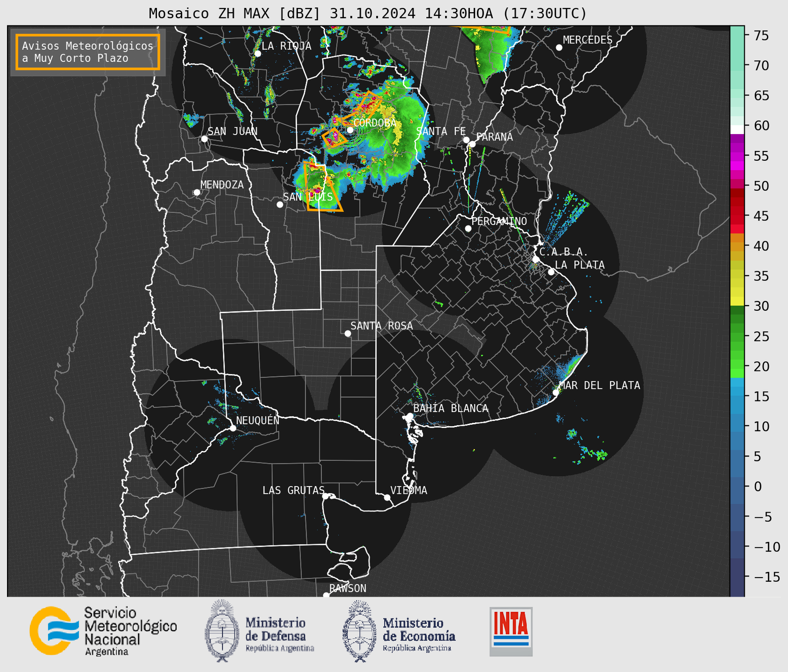Screen dimensions: 788x672
Task: Click the white dot marking Santa Rosa
Action: point(348,334)
